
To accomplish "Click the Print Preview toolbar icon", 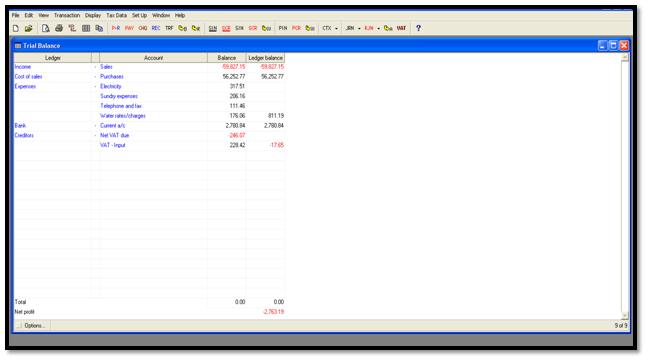I will 45,28.
